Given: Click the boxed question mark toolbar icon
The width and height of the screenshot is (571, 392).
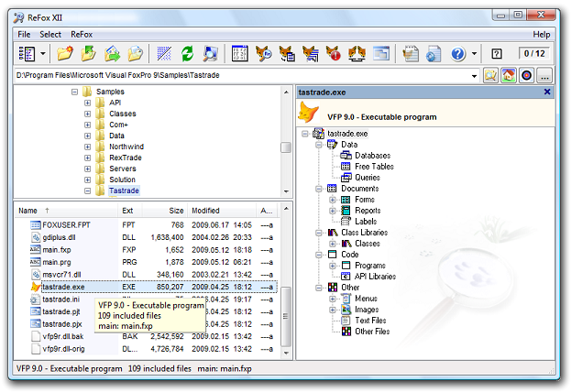Looking at the screenshot, I should (x=497, y=54).
